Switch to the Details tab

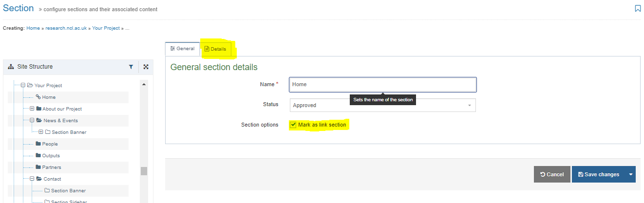[215, 49]
